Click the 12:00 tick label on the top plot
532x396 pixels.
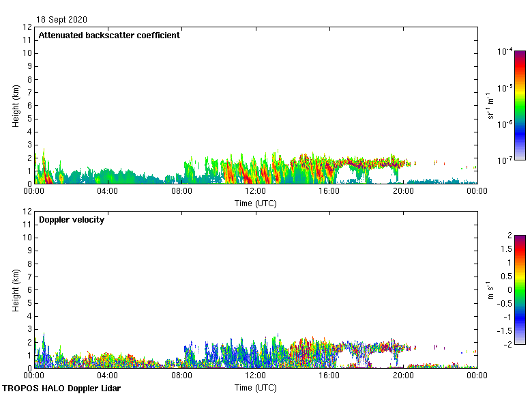(x=256, y=192)
